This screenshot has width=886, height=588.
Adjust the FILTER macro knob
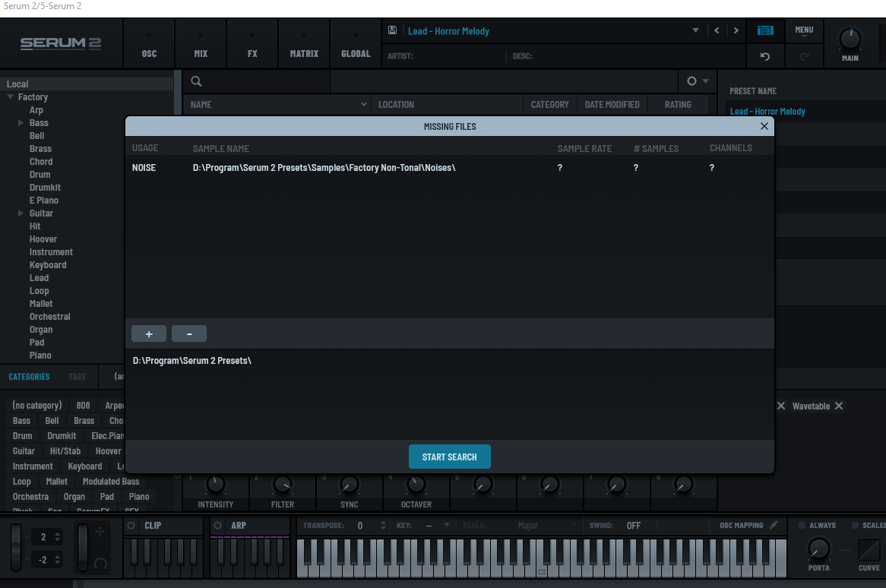coord(283,485)
